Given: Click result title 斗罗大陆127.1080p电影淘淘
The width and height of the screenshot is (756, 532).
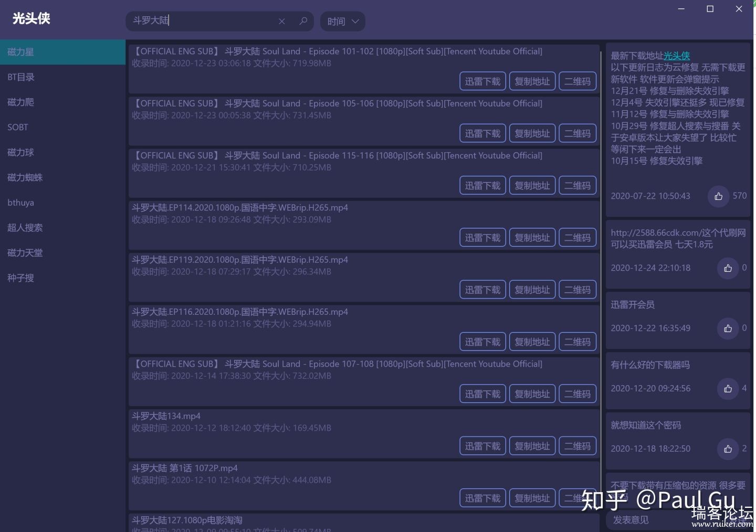Looking at the screenshot, I should [187, 520].
